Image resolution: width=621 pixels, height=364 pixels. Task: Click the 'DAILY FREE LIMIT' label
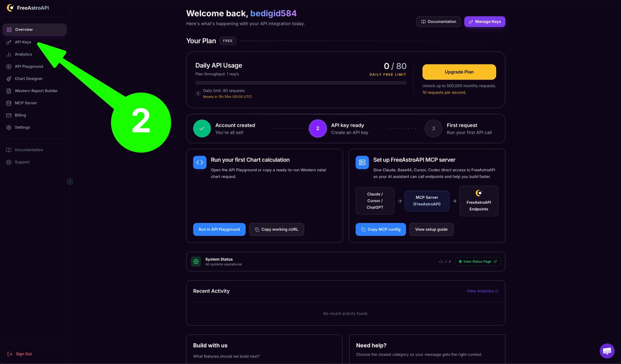tap(388, 75)
